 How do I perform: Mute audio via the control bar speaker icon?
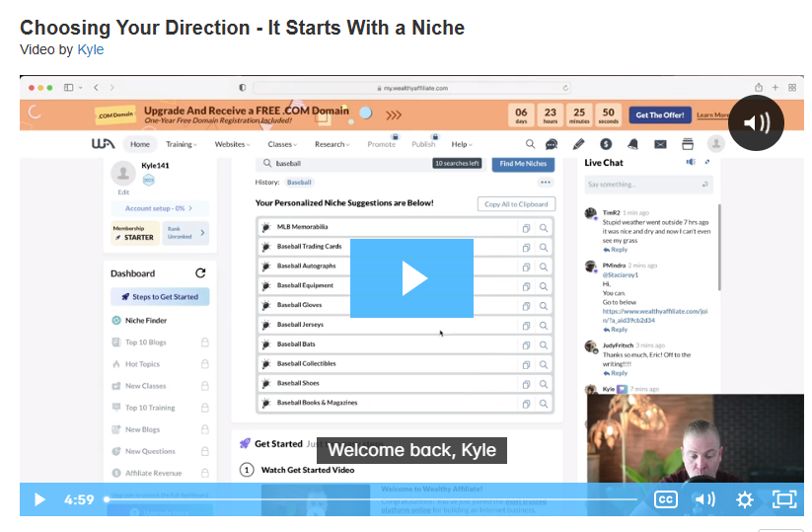click(704, 499)
